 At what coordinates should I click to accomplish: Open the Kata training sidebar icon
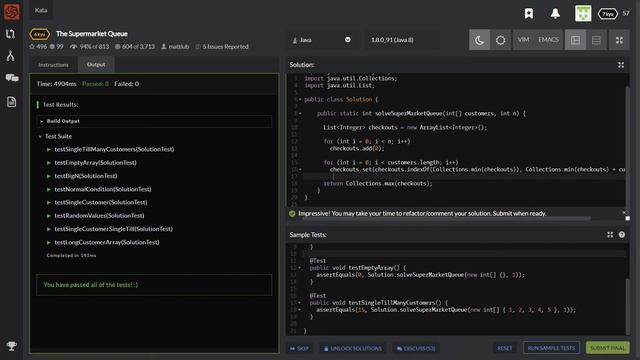(11, 34)
